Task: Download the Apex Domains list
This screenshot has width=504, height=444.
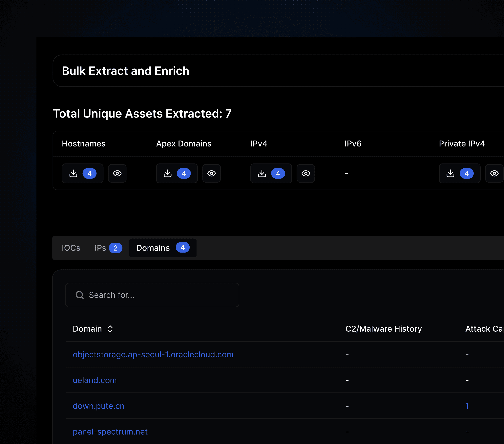Action: point(168,173)
